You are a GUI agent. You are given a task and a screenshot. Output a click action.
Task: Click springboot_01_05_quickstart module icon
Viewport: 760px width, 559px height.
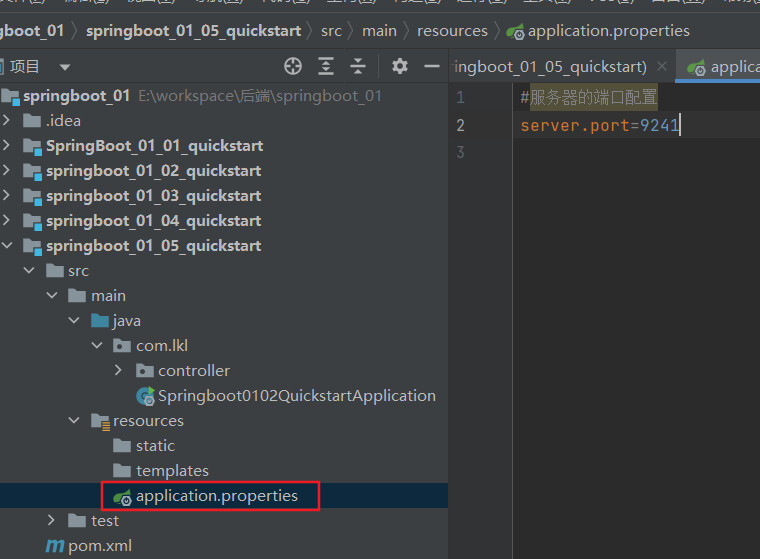[32, 247]
